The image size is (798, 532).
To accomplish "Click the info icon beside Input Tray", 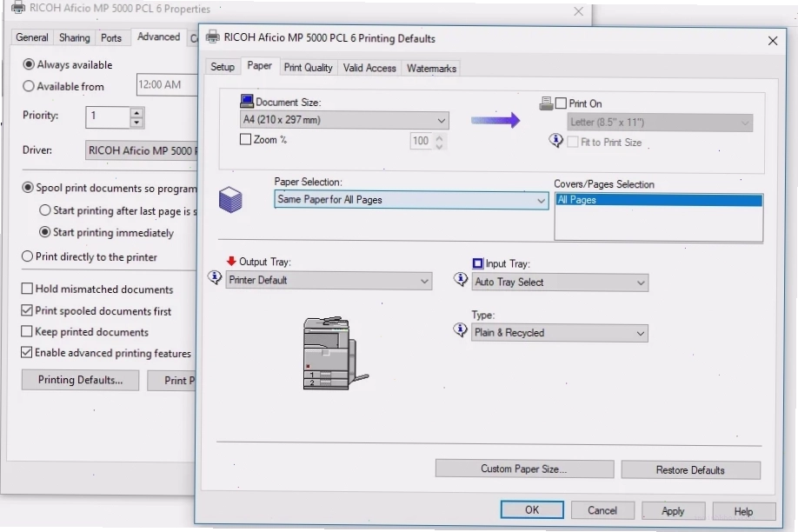I will [x=461, y=280].
